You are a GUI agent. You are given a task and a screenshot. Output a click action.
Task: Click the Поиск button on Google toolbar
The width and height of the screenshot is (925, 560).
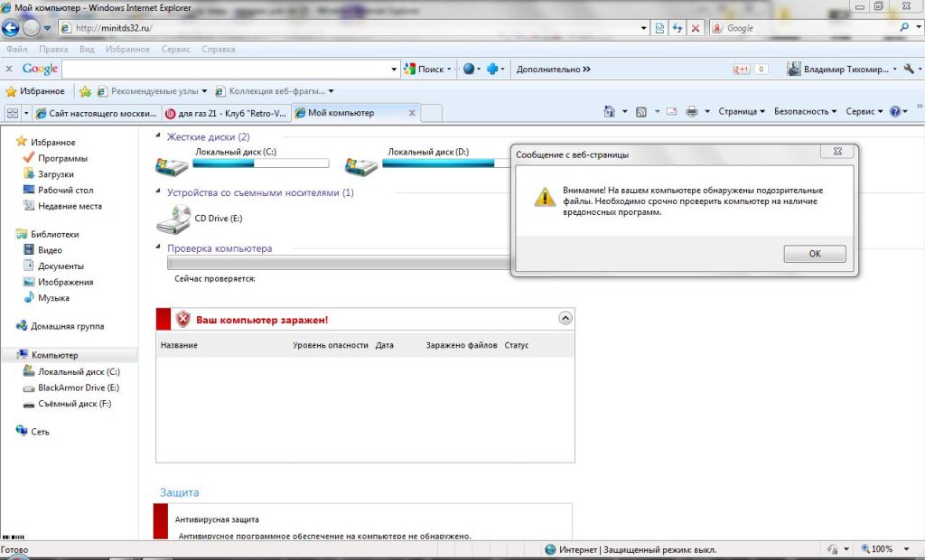425,69
